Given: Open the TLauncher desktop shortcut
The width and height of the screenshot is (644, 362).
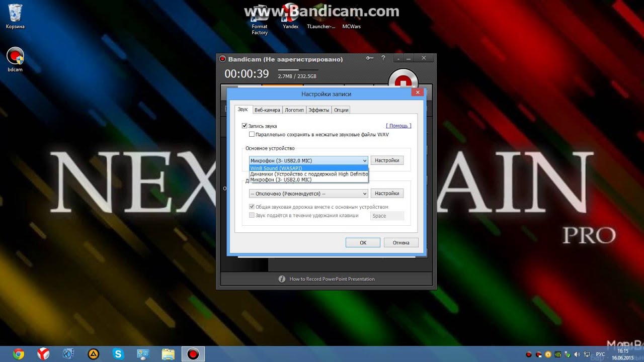Looking at the screenshot, I should [x=321, y=17].
